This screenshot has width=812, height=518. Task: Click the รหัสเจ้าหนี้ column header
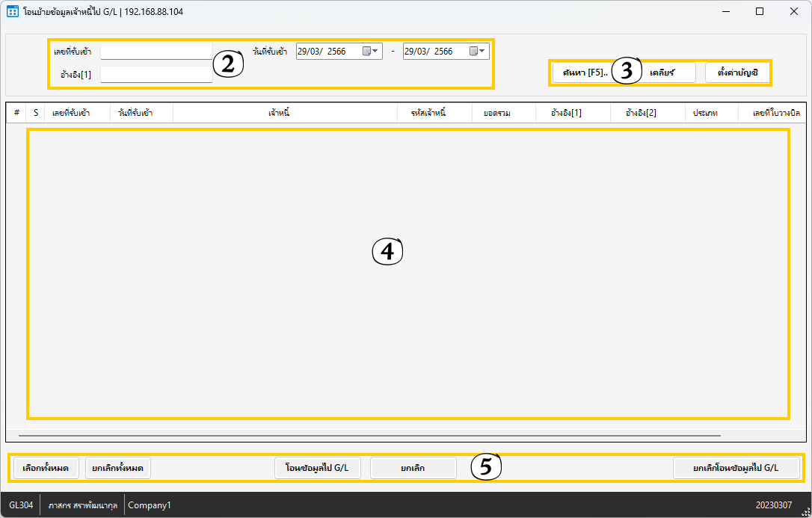428,113
